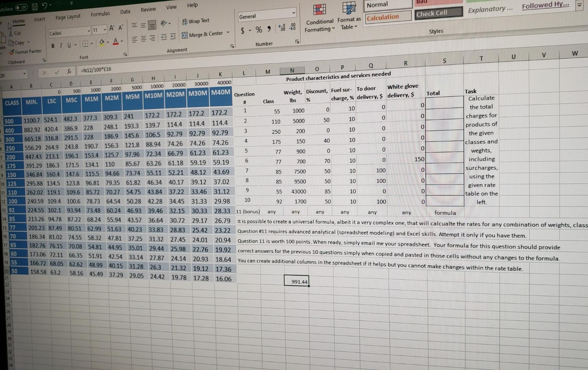This screenshot has height=370, width=588.
Task: Open the Number format dialog launcher
Action: 297,41
